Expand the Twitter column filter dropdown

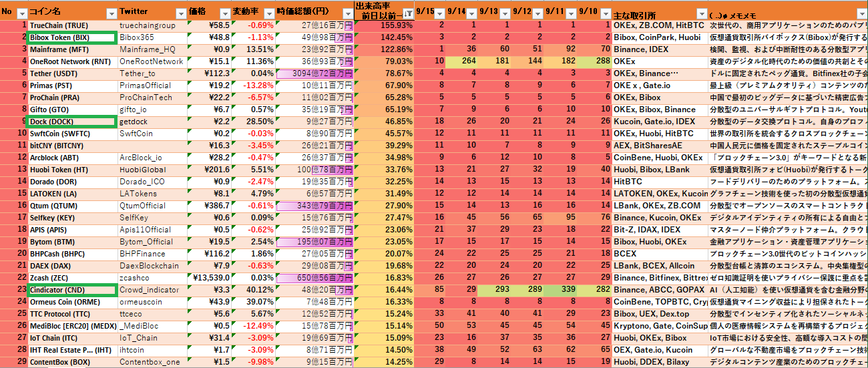pos(180,13)
